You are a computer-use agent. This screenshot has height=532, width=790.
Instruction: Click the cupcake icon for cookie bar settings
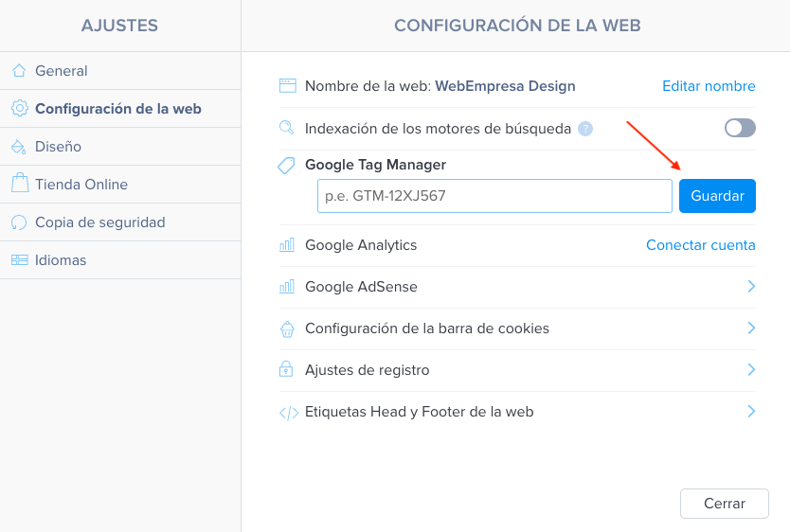coord(287,328)
